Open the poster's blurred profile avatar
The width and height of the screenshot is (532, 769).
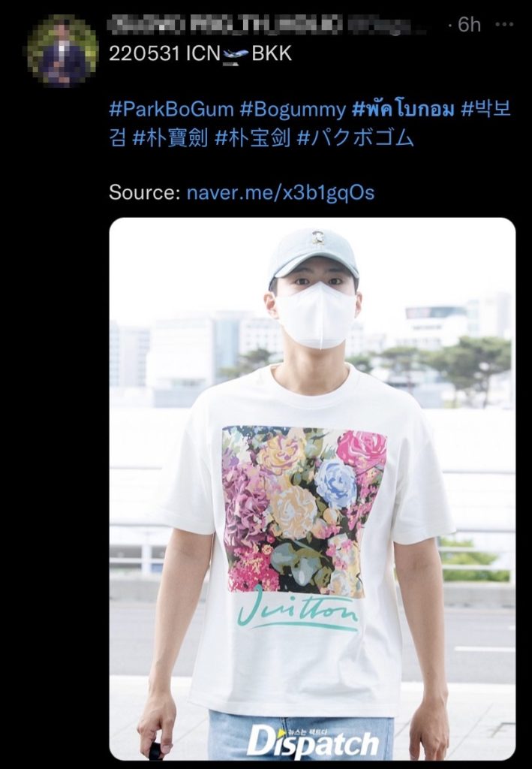[x=63, y=51]
